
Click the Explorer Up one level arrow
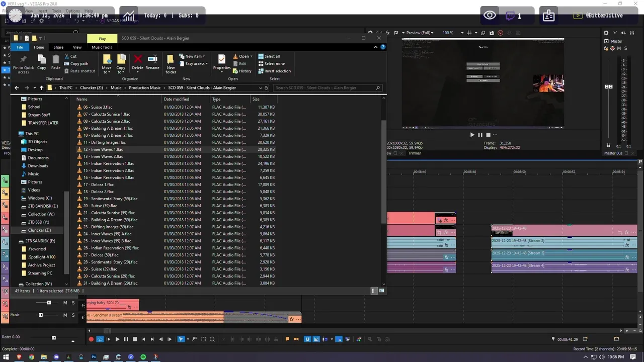[x=41, y=87]
